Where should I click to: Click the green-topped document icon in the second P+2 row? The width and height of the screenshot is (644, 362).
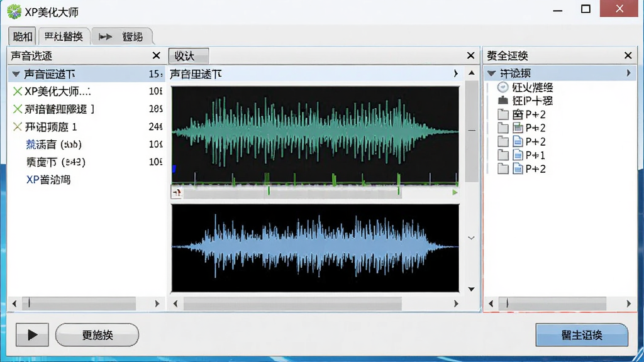(518, 128)
